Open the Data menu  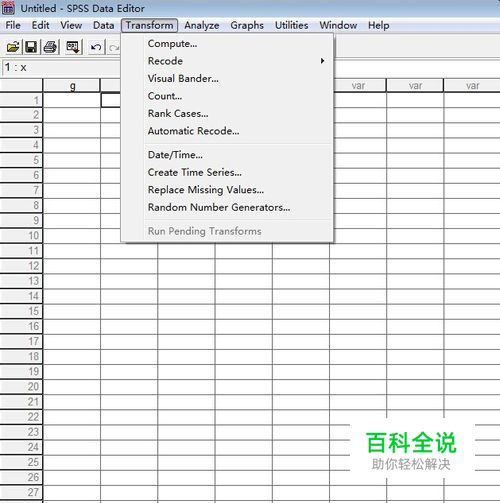tap(103, 25)
